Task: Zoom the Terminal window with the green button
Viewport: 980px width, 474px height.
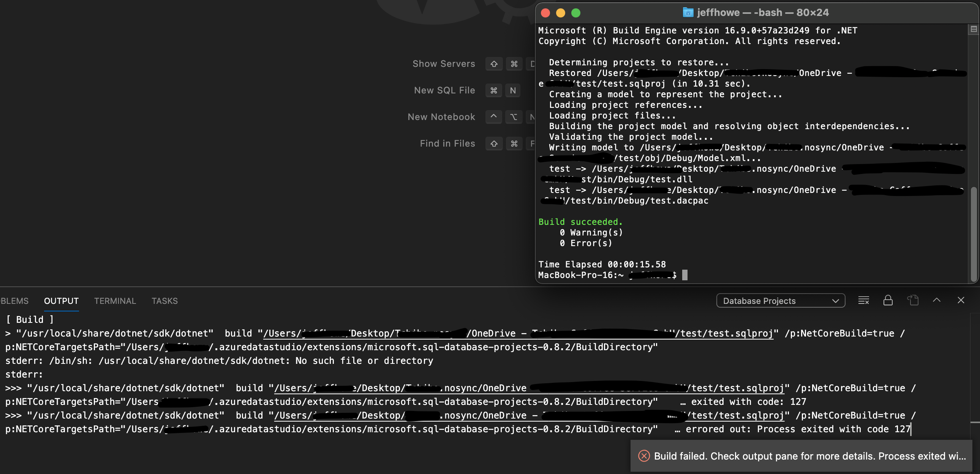Action: 575,13
